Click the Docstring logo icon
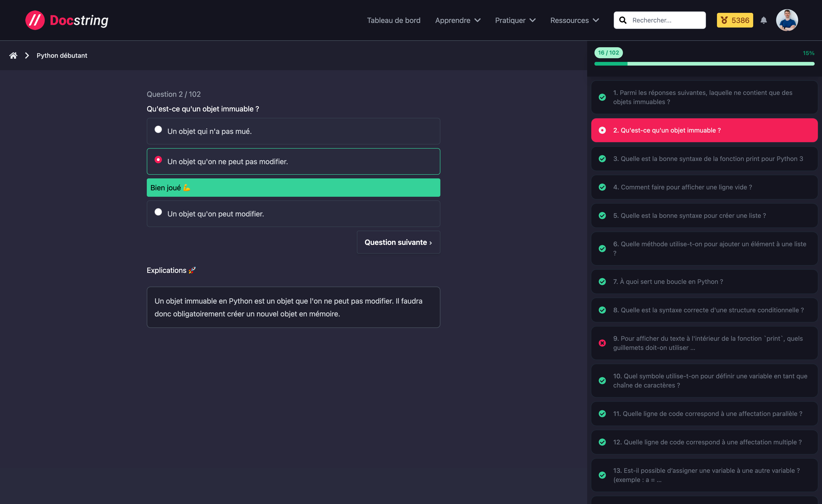 (35, 20)
